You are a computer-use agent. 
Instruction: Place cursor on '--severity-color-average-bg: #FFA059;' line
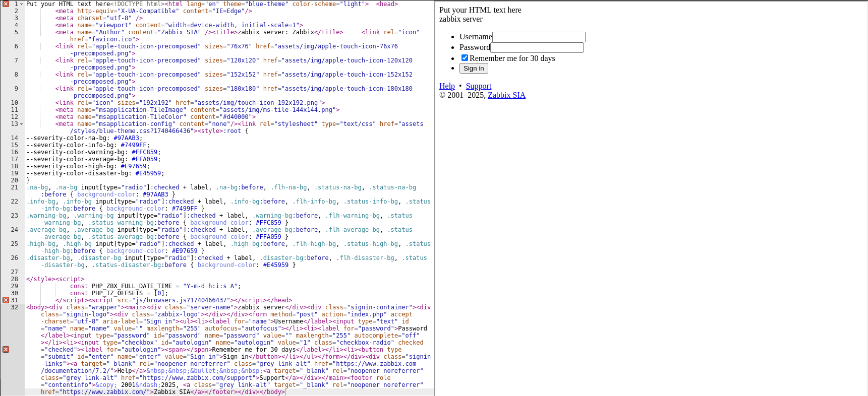point(93,159)
